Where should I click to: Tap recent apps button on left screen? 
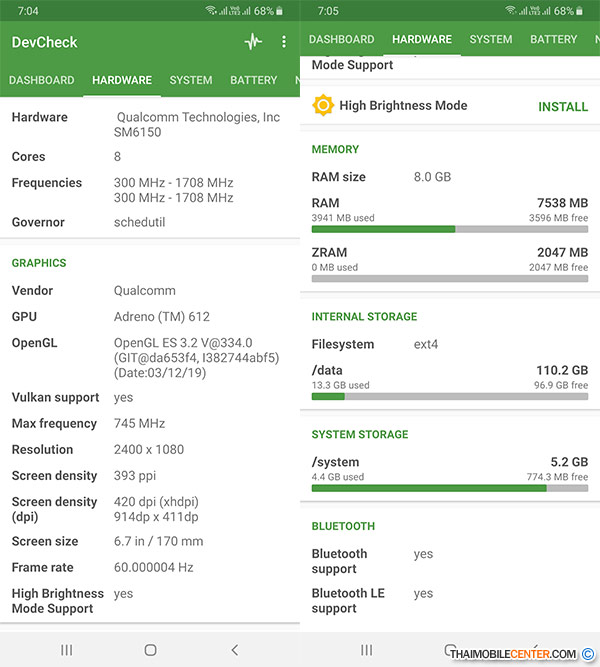(x=66, y=650)
